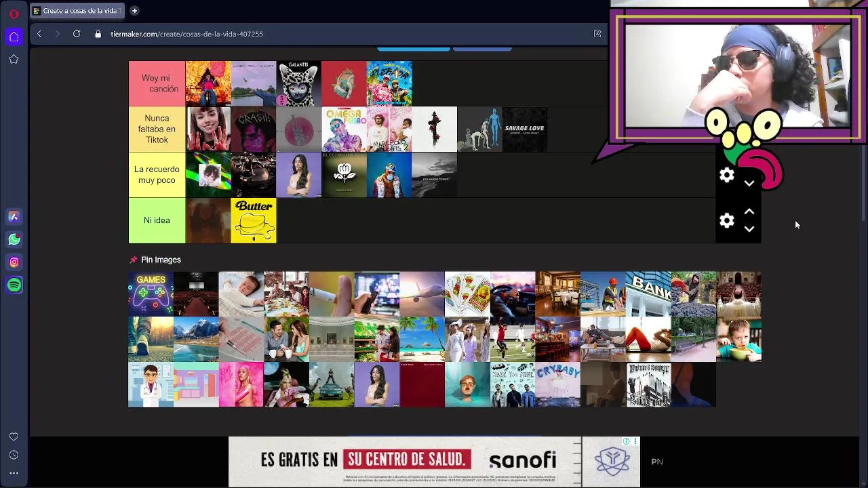Click the purple workspace home icon in sidebar
Image resolution: width=868 pixels, height=488 pixels.
point(14,37)
